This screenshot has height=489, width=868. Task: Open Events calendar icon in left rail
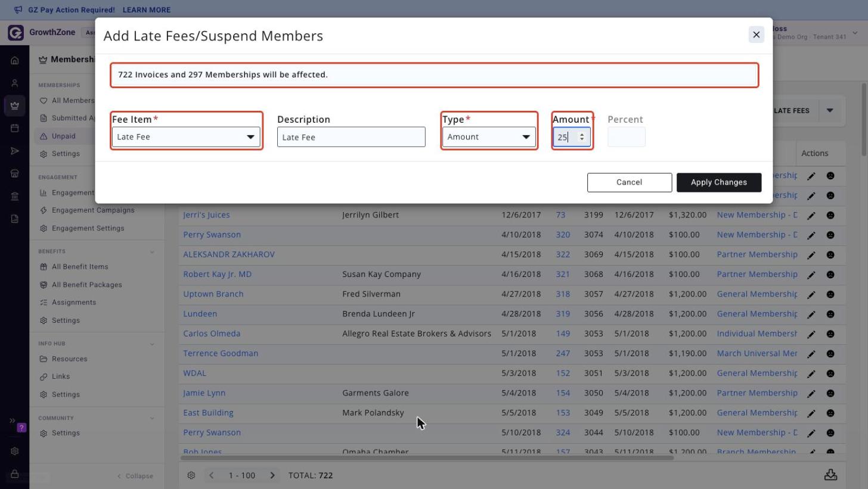coord(15,128)
